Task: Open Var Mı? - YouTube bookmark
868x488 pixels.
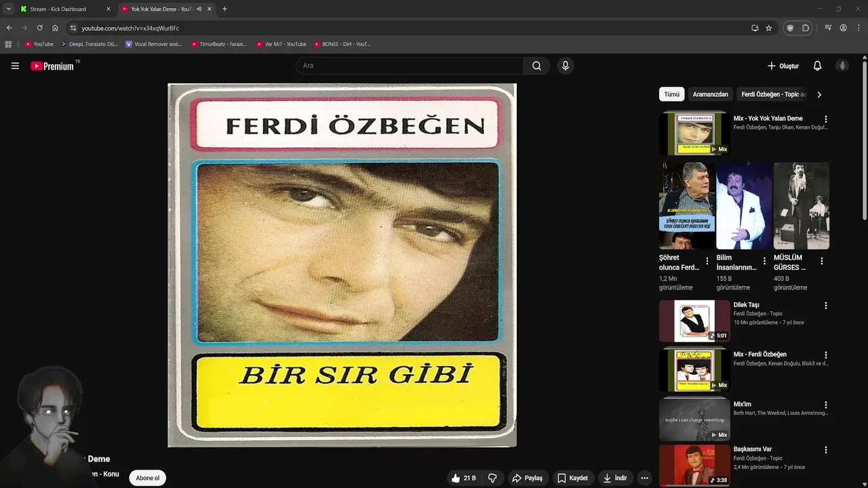Action: point(281,44)
